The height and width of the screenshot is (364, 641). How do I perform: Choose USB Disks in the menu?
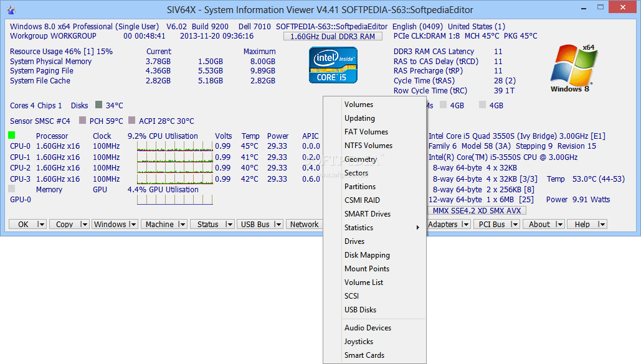click(x=374, y=310)
